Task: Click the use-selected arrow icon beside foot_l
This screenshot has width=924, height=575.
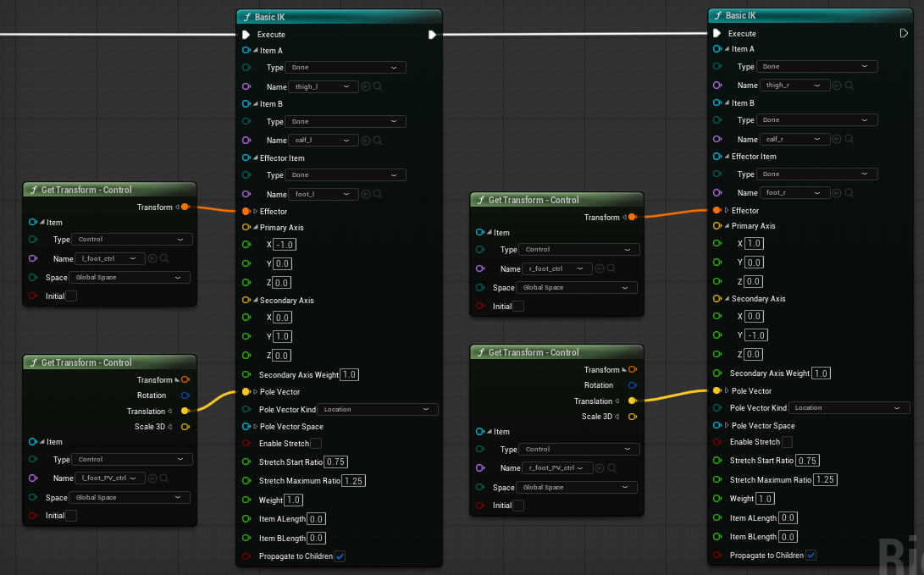Action: (366, 194)
